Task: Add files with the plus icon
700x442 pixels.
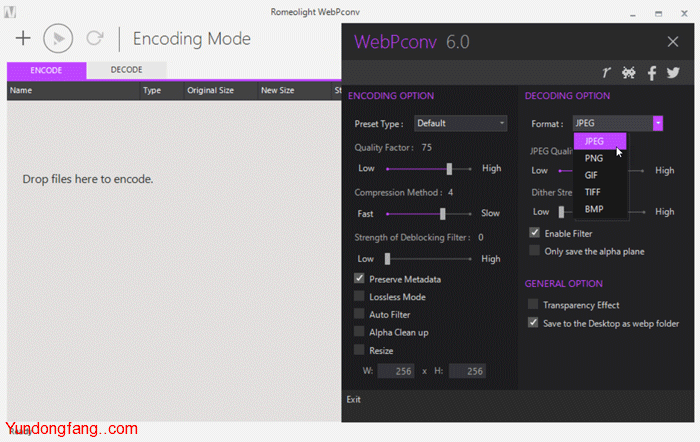Action: point(23,38)
